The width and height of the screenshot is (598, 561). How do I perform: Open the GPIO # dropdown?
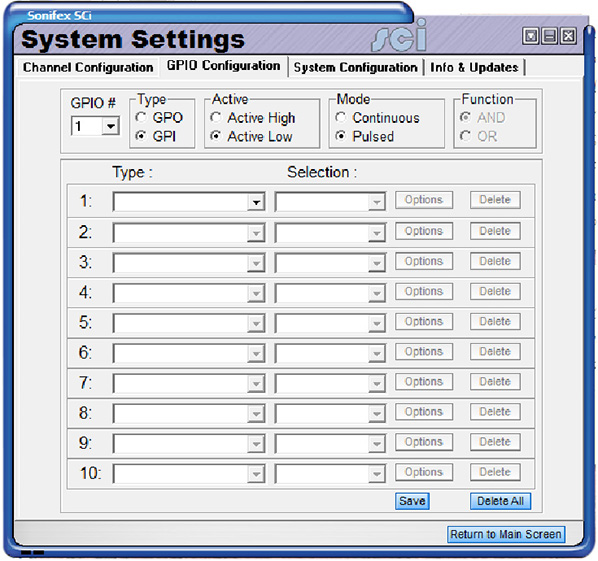pyautogui.click(x=111, y=126)
